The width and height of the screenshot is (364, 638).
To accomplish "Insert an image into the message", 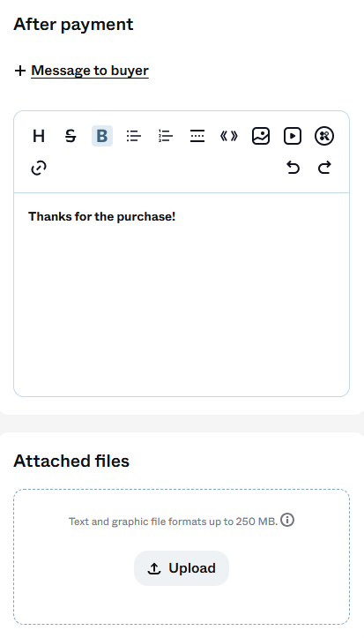I will pos(260,136).
